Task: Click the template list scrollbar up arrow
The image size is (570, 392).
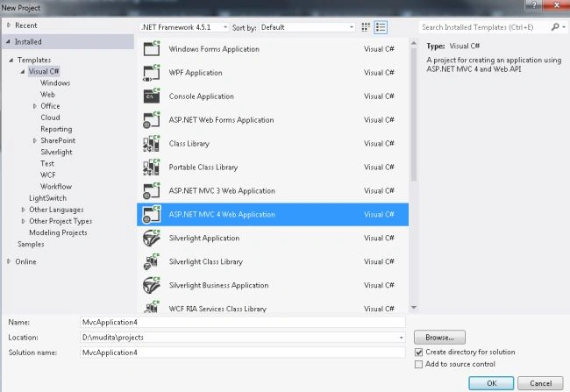Action: (x=414, y=43)
